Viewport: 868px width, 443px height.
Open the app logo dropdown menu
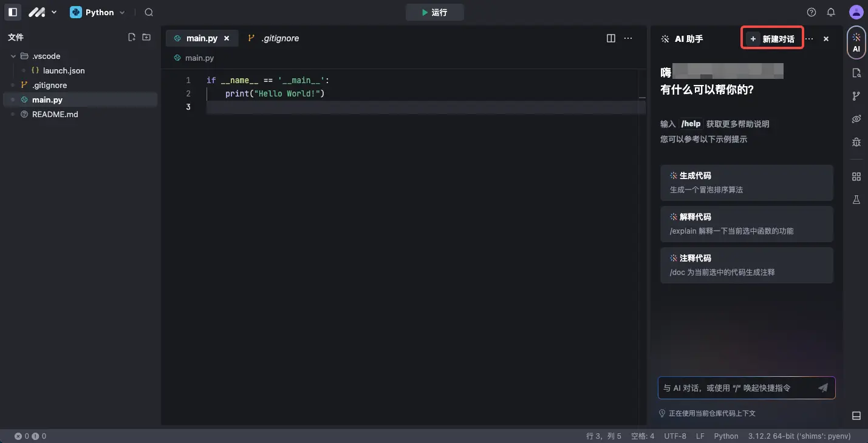point(43,12)
